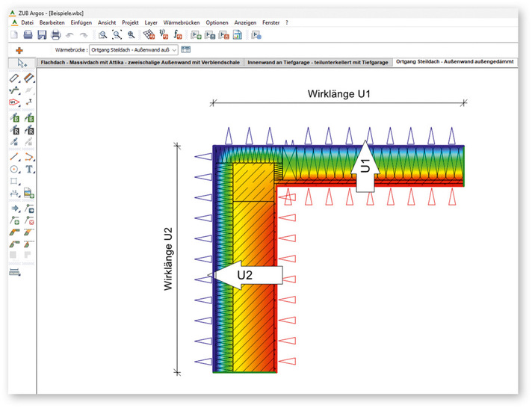Click the Undo arrow icon
The image size is (532, 408).
[70, 34]
